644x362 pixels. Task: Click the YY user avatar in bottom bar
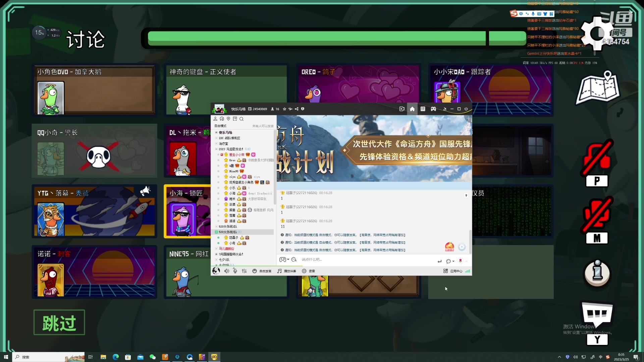pyautogui.click(x=216, y=271)
